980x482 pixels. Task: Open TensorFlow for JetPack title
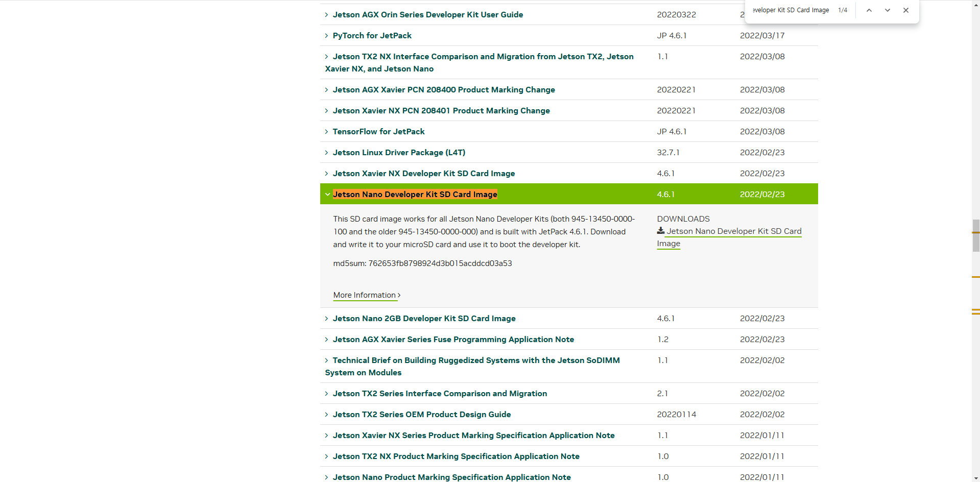click(379, 132)
